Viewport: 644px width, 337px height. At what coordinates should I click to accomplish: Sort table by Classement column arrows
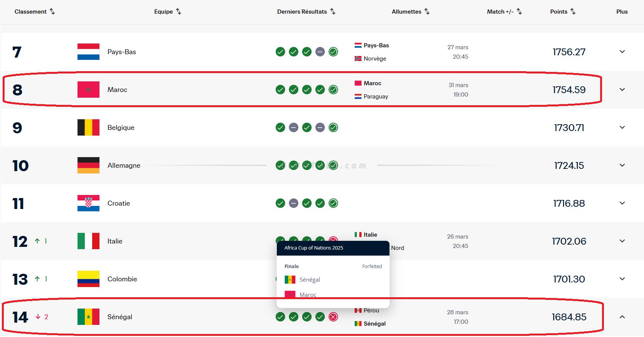tap(52, 12)
